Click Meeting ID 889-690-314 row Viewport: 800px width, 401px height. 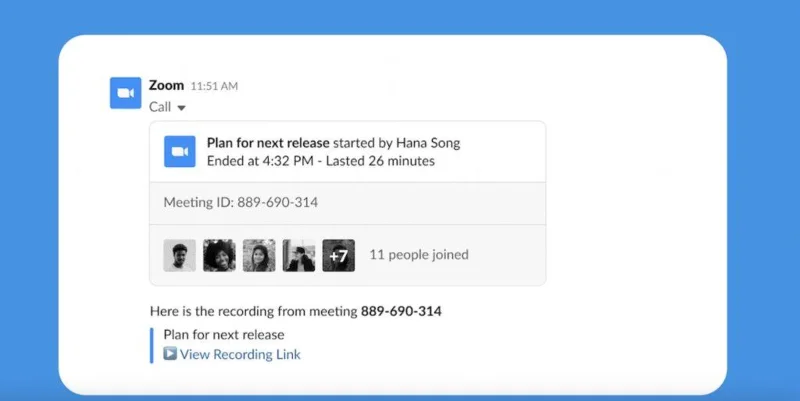pyautogui.click(x=347, y=203)
